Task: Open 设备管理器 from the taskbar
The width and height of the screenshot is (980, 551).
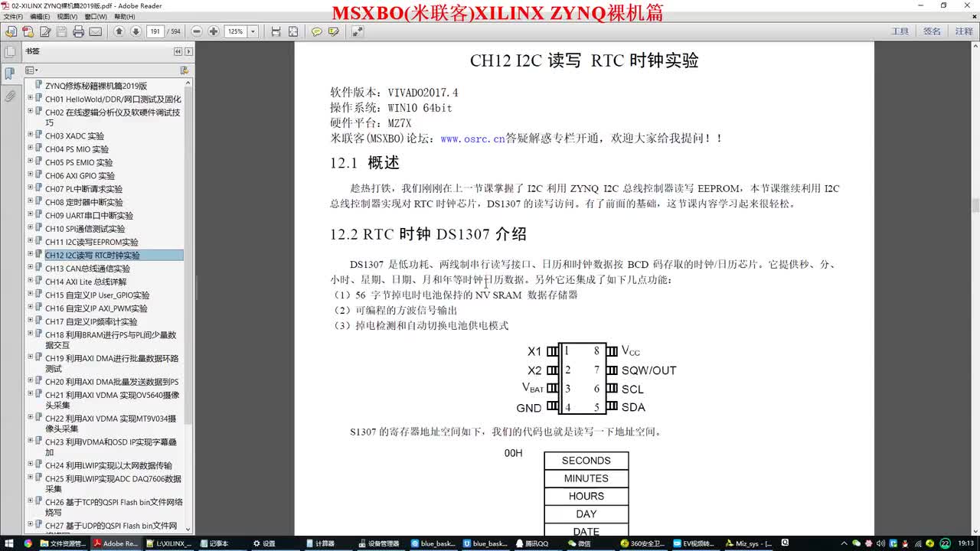Action: tap(383, 543)
